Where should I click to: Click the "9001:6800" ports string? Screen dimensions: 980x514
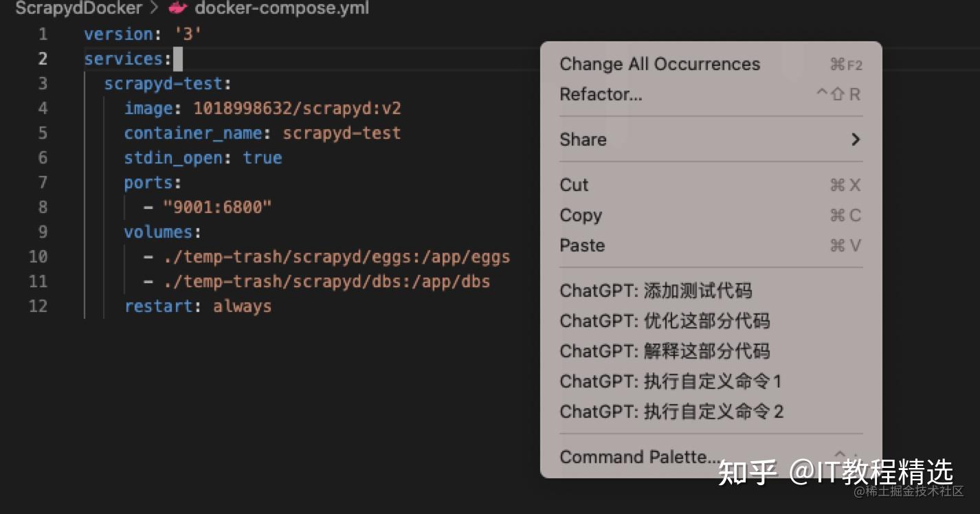click(x=218, y=207)
